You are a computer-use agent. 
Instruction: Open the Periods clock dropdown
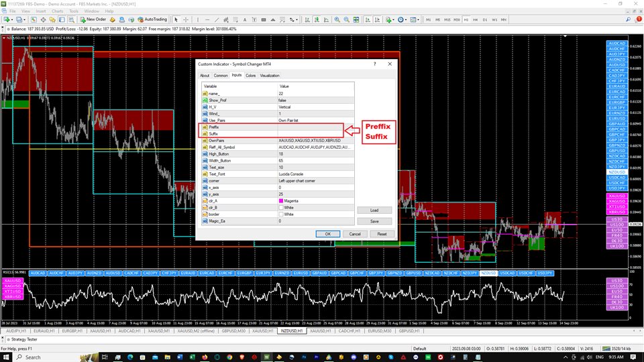pyautogui.click(x=401, y=19)
